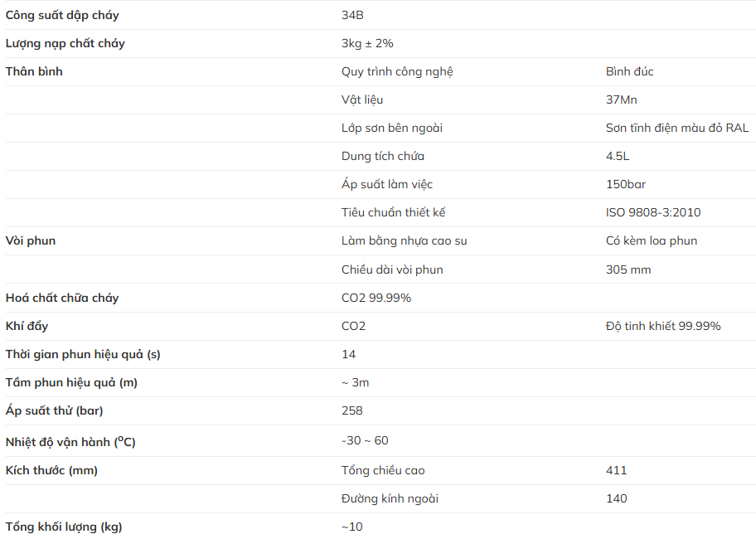The width and height of the screenshot is (756, 539).
Task: Click the "Thân bình" section label
Action: coord(34,71)
